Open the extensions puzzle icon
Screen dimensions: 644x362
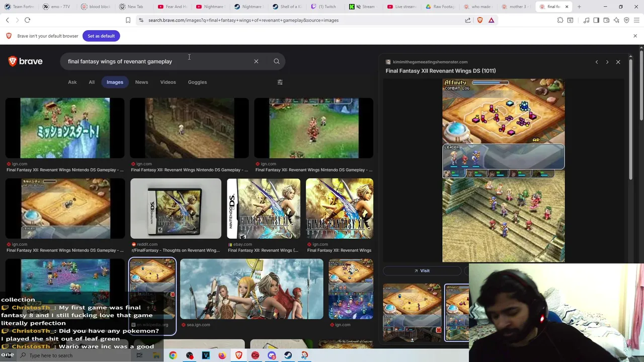tap(560, 20)
